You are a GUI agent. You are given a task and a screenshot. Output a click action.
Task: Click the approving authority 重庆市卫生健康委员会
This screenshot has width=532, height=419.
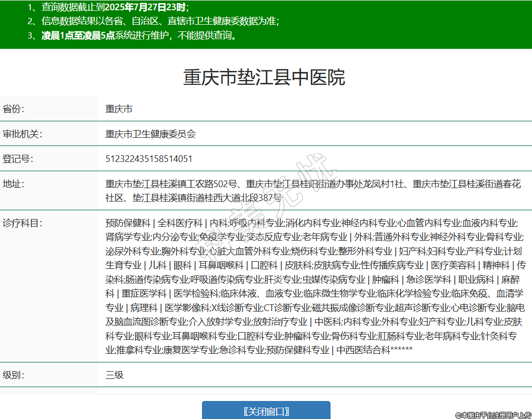pyautogui.click(x=151, y=134)
